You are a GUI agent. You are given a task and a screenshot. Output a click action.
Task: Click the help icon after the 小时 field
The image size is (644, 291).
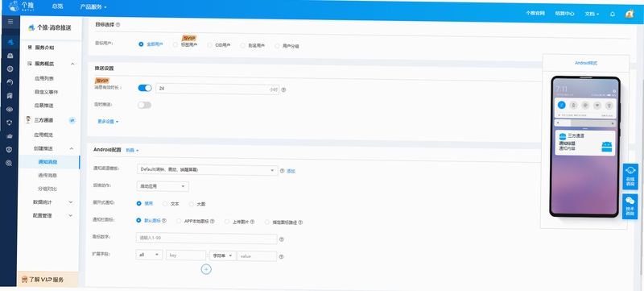coord(284,89)
